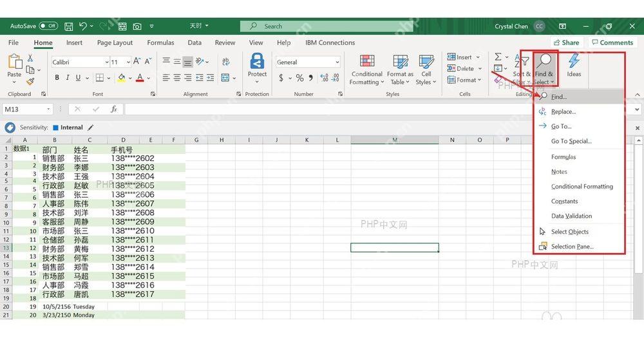The height and width of the screenshot is (338, 644).
Task: Choose Selection Pane... menu entry
Action: [x=578, y=247]
